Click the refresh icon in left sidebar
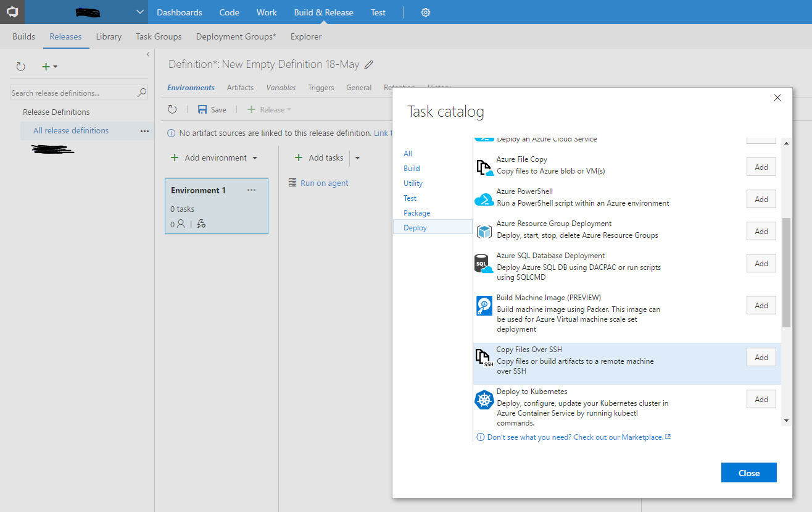812x512 pixels. 21,67
